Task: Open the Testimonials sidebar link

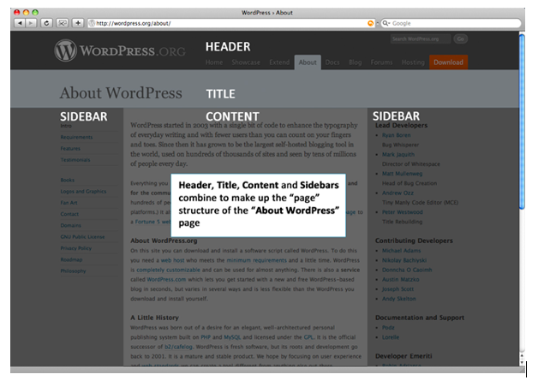Action: pos(75,160)
